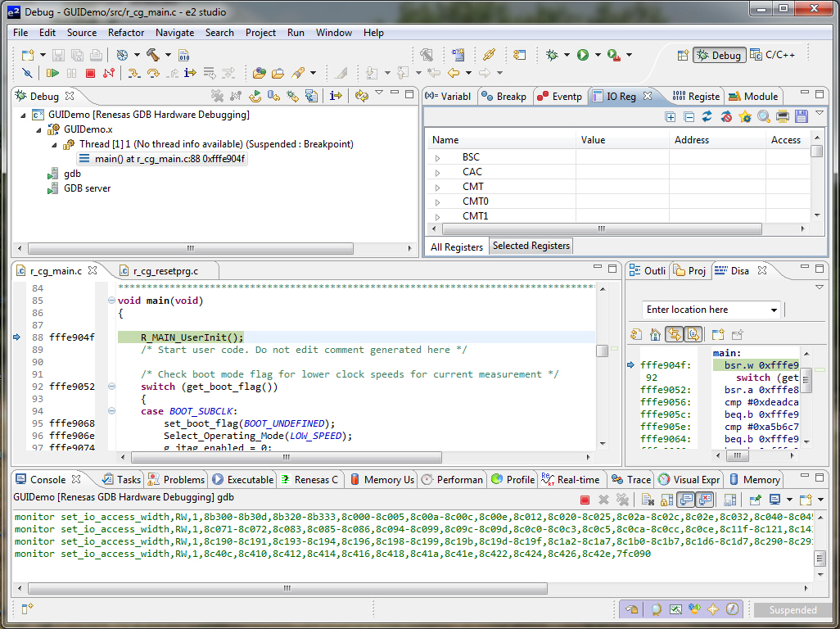The height and width of the screenshot is (629, 840).
Task: Switch to the C/C++ perspective
Action: click(x=773, y=55)
